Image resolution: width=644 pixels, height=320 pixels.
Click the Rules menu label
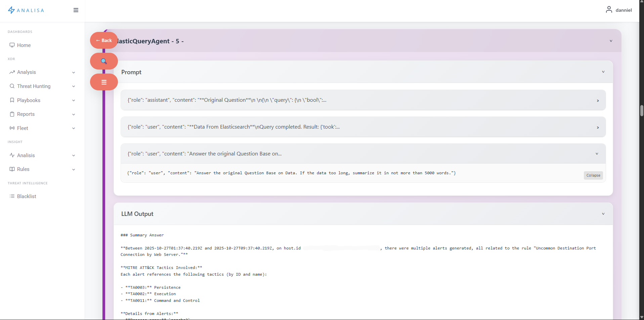tap(23, 169)
